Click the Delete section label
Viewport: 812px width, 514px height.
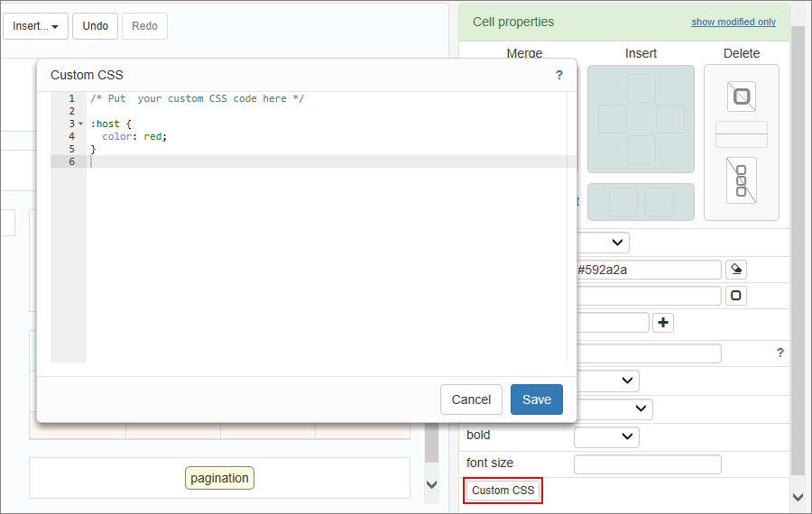tap(742, 53)
